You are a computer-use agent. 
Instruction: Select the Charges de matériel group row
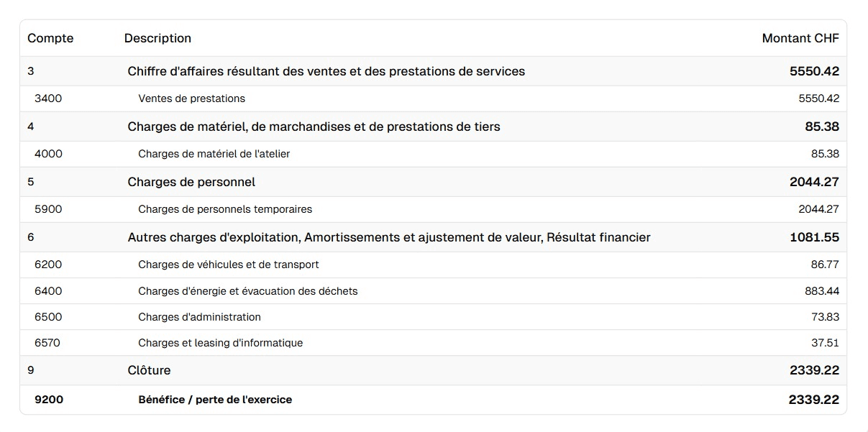click(x=314, y=127)
